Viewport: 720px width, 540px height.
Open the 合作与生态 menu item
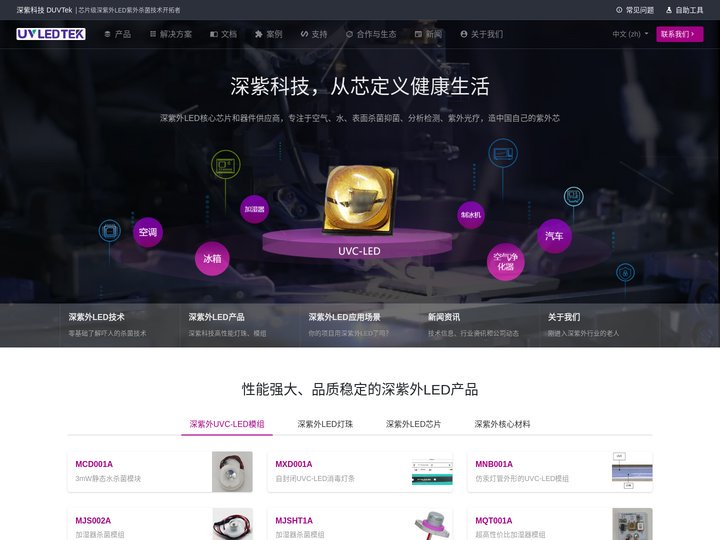(x=371, y=34)
